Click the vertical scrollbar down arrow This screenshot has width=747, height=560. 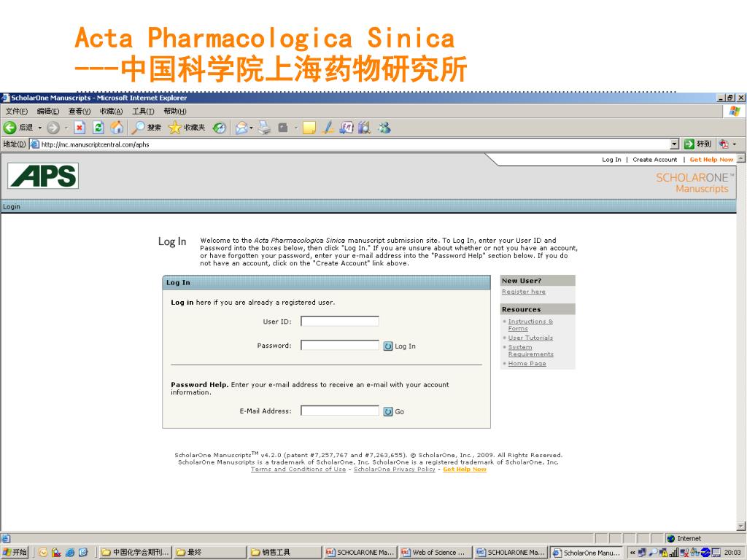[x=741, y=526]
